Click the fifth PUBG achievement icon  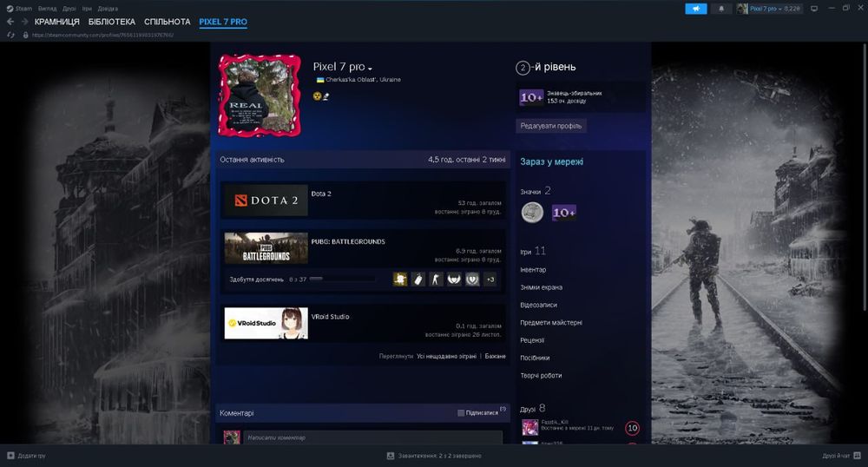tap(472, 280)
